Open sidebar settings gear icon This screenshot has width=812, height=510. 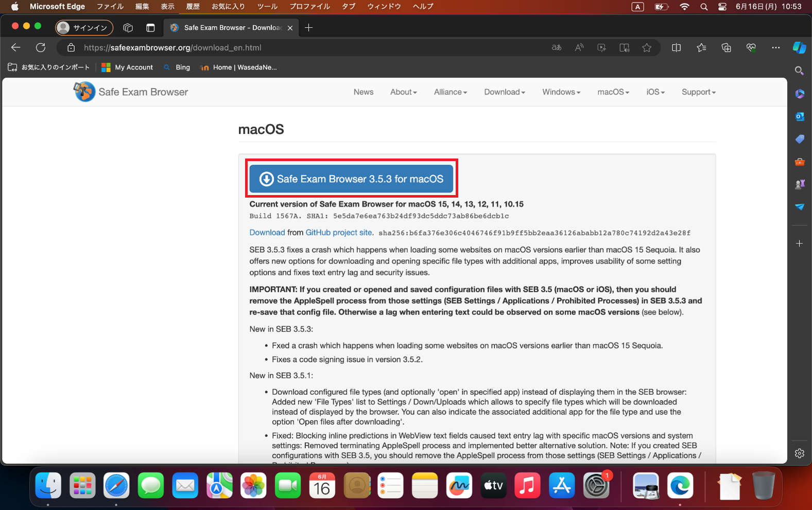click(799, 453)
